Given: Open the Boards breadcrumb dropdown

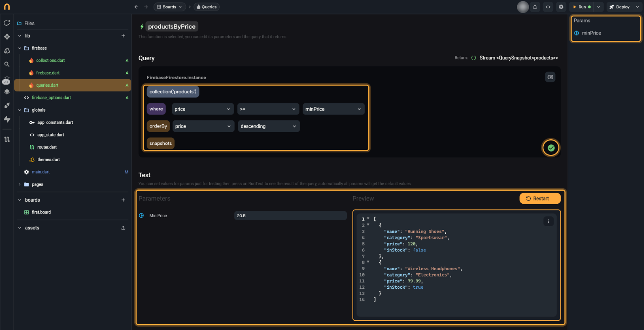Looking at the screenshot, I should (170, 7).
